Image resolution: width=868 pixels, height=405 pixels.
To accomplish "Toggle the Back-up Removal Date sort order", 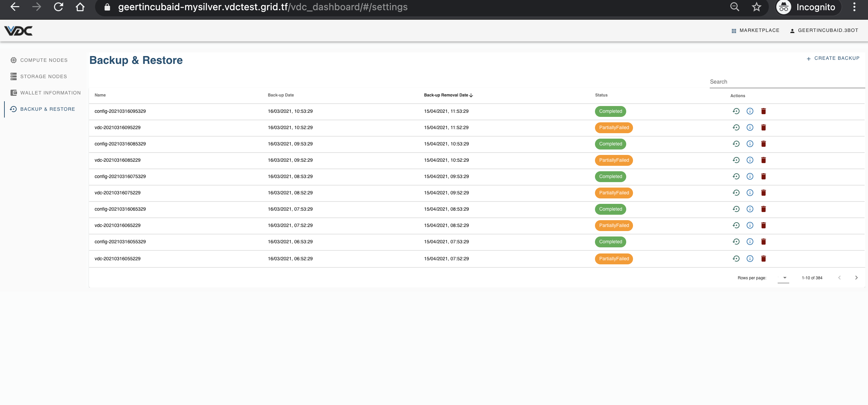I will (448, 95).
